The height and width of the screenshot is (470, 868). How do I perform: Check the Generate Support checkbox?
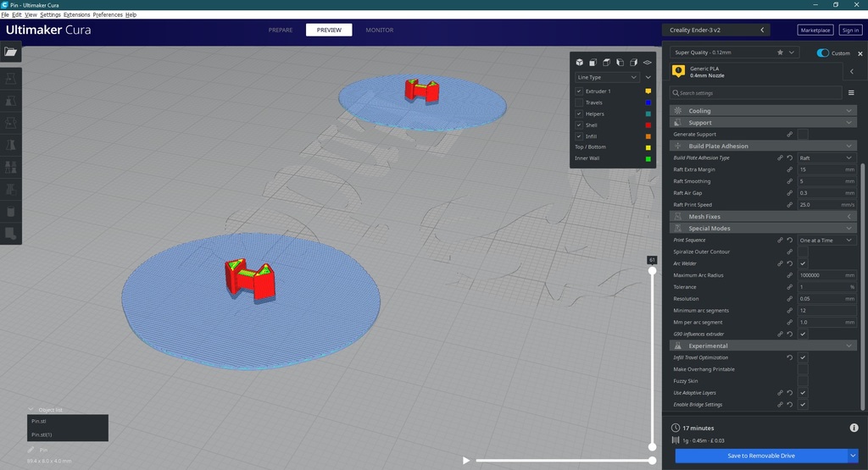click(802, 135)
